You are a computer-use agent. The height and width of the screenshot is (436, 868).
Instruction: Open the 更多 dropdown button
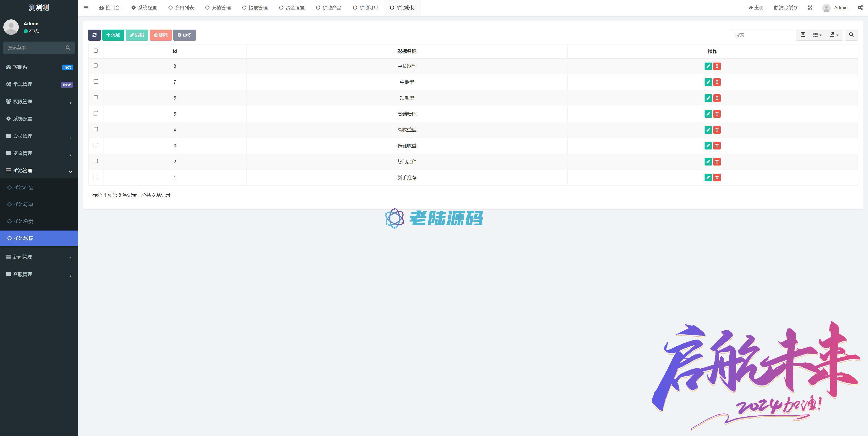click(x=185, y=35)
